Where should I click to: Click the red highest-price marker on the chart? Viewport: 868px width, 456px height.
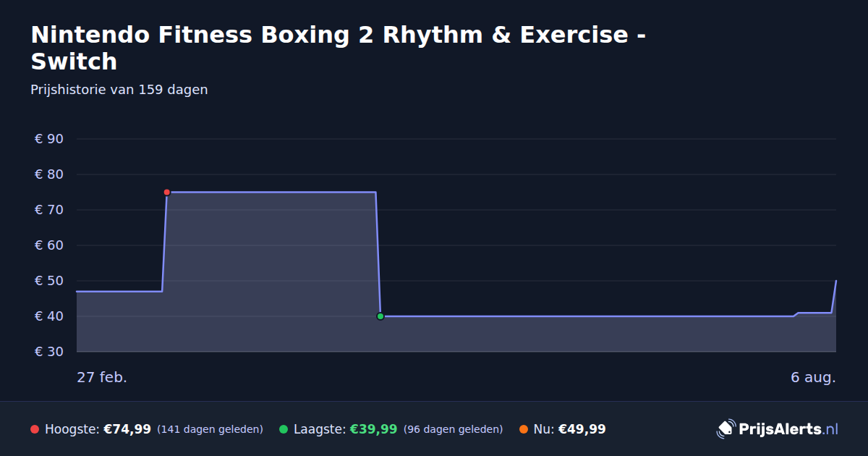pyautogui.click(x=166, y=192)
